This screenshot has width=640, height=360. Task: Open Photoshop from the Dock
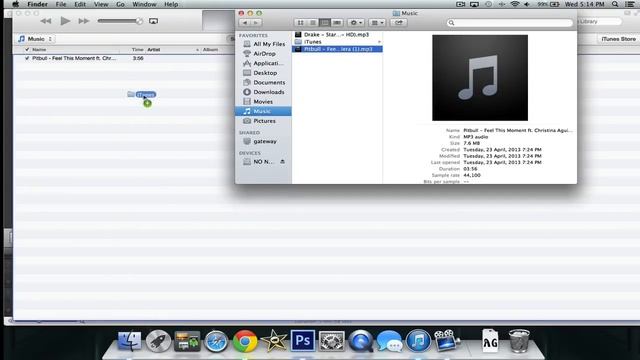[x=303, y=341]
